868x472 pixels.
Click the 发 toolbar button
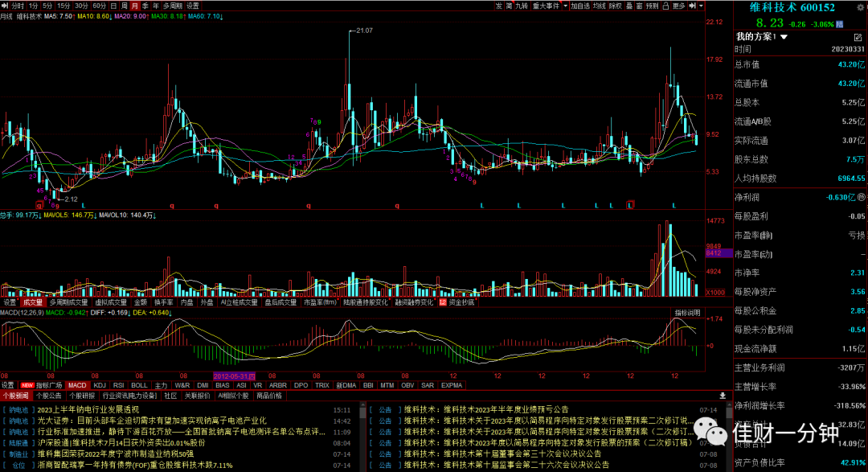tap(499, 6)
